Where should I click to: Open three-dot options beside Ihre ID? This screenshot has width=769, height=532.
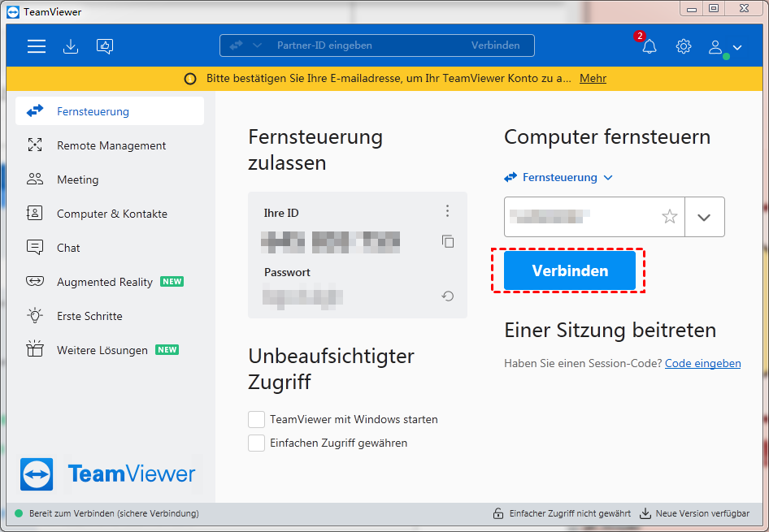(x=447, y=211)
